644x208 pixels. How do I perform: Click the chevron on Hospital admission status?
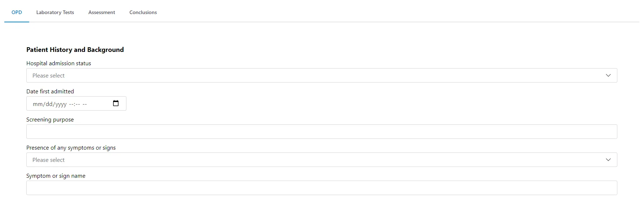coord(608,75)
